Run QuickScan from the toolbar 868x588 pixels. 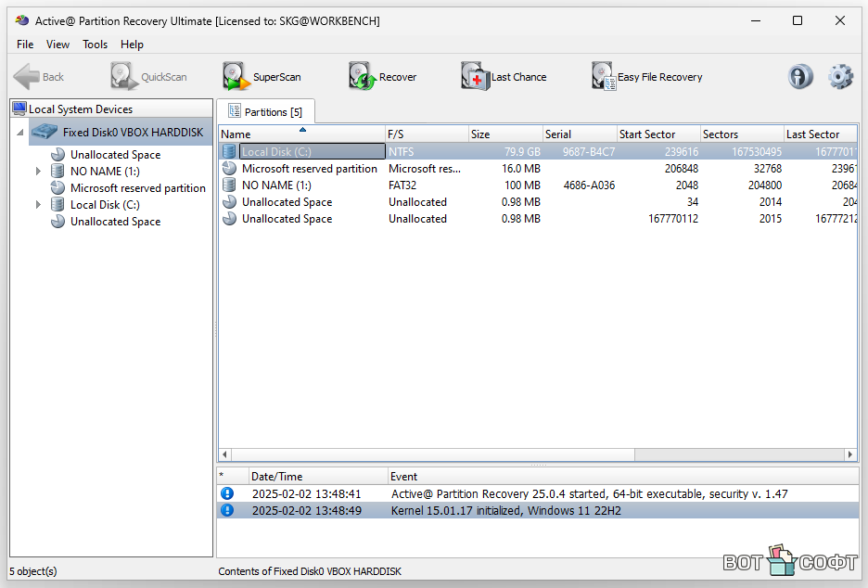pyautogui.click(x=149, y=76)
